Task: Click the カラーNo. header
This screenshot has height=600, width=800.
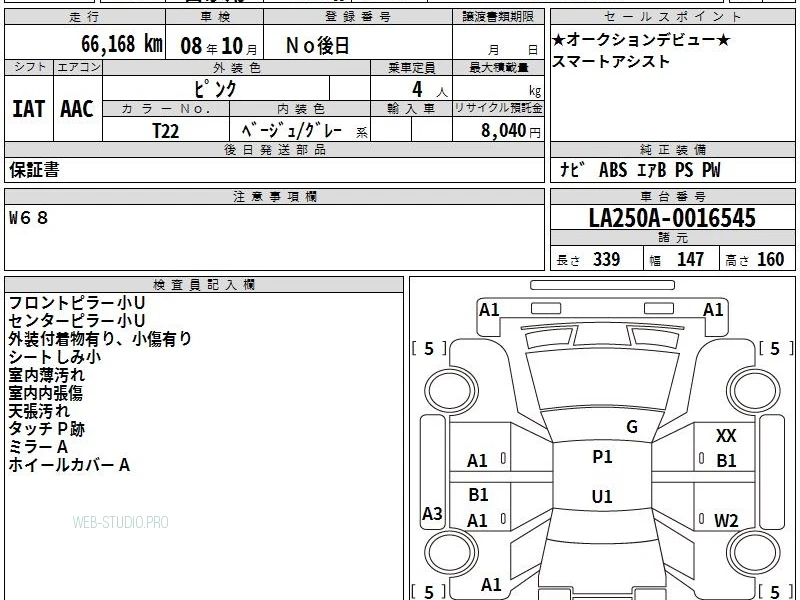Action: [166, 109]
